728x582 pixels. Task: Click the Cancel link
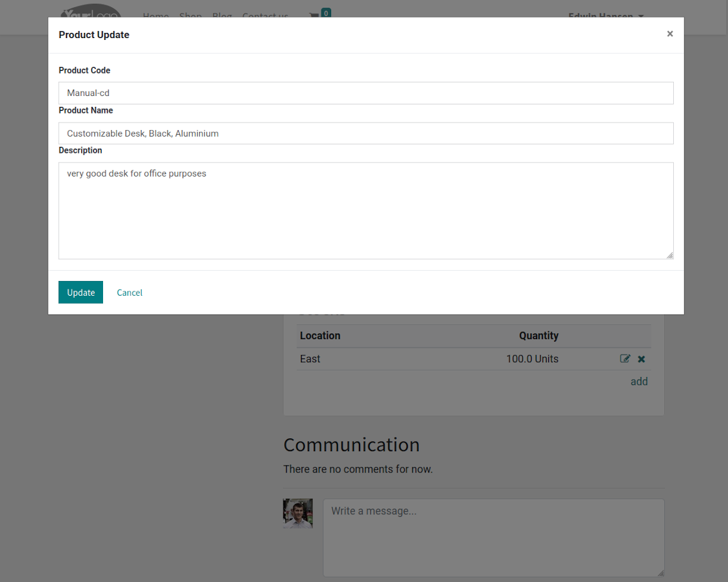pos(129,293)
